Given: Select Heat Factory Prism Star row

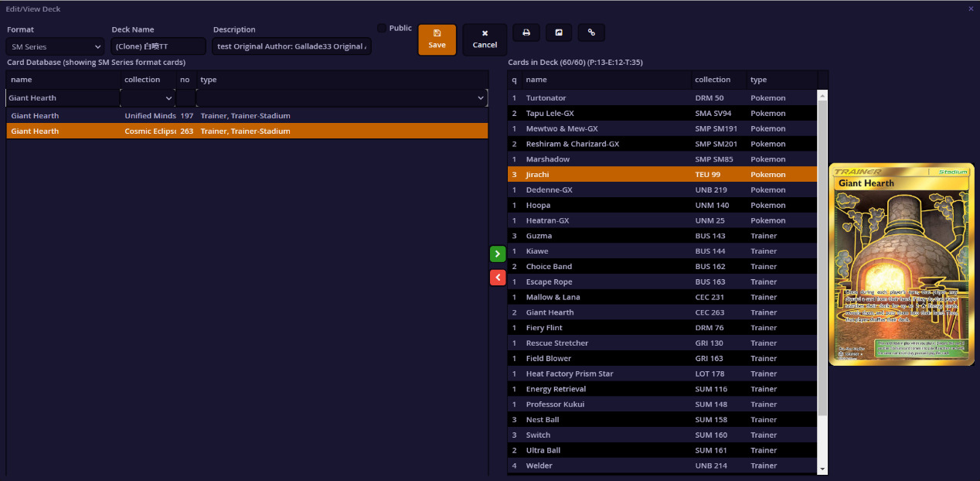Looking at the screenshot, I should (662, 374).
